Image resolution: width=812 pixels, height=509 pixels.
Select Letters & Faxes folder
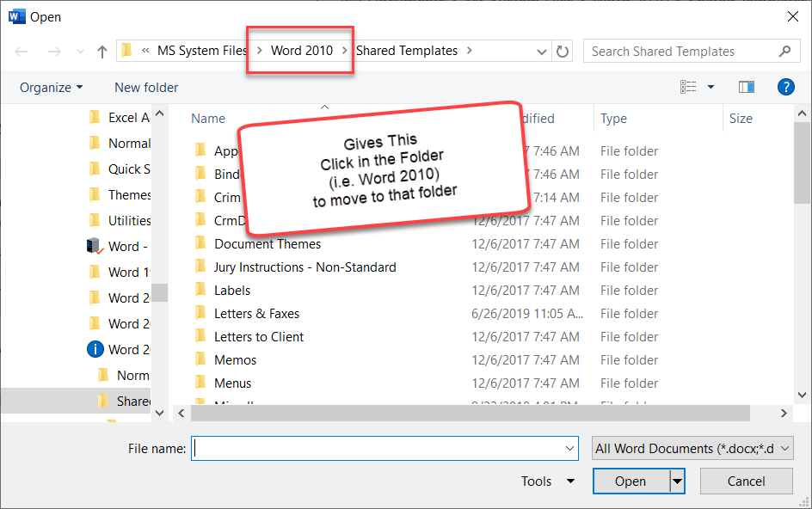256,314
